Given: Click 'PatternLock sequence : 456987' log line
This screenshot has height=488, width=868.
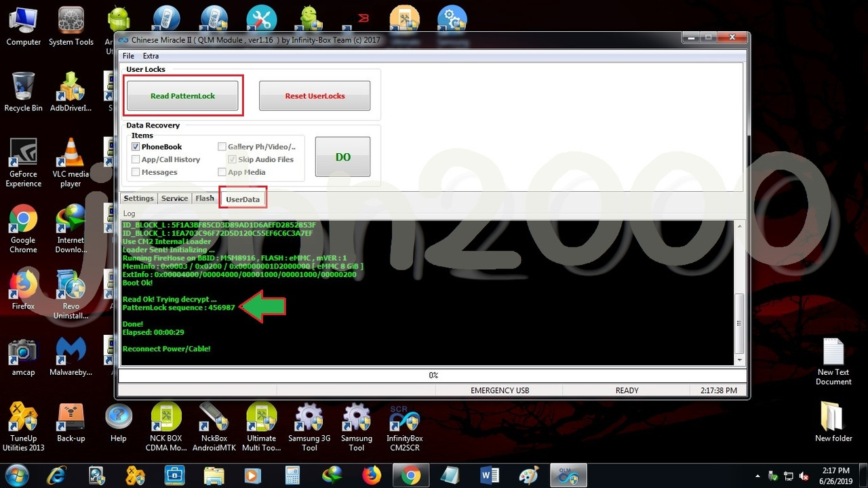Looking at the screenshot, I should tap(178, 308).
